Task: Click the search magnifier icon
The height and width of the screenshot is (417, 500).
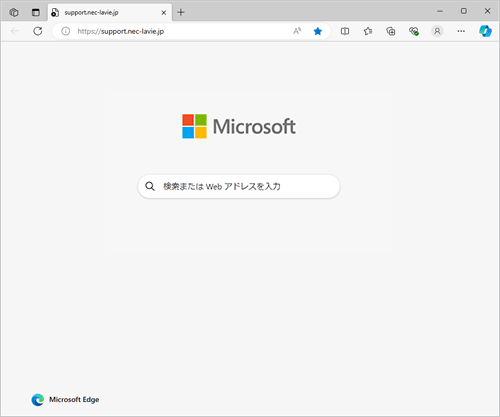Action: click(x=150, y=186)
